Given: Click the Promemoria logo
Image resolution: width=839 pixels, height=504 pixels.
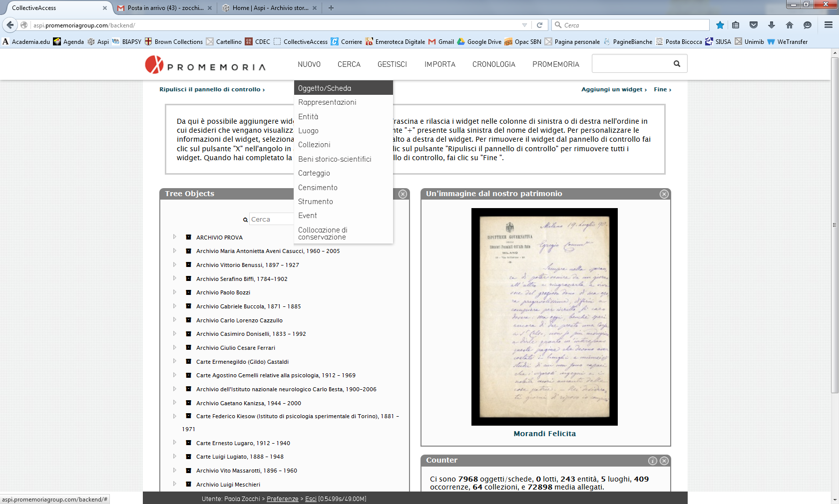Looking at the screenshot, I should pos(205,65).
